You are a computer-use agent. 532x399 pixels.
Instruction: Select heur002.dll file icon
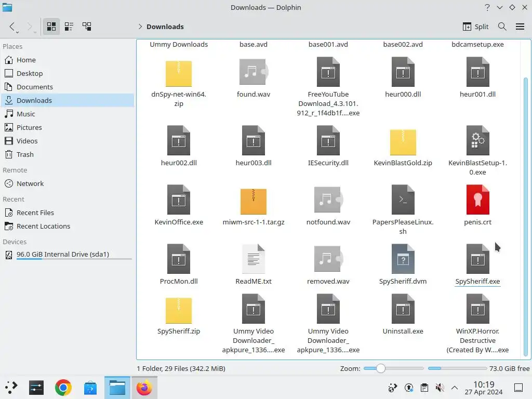point(179,140)
